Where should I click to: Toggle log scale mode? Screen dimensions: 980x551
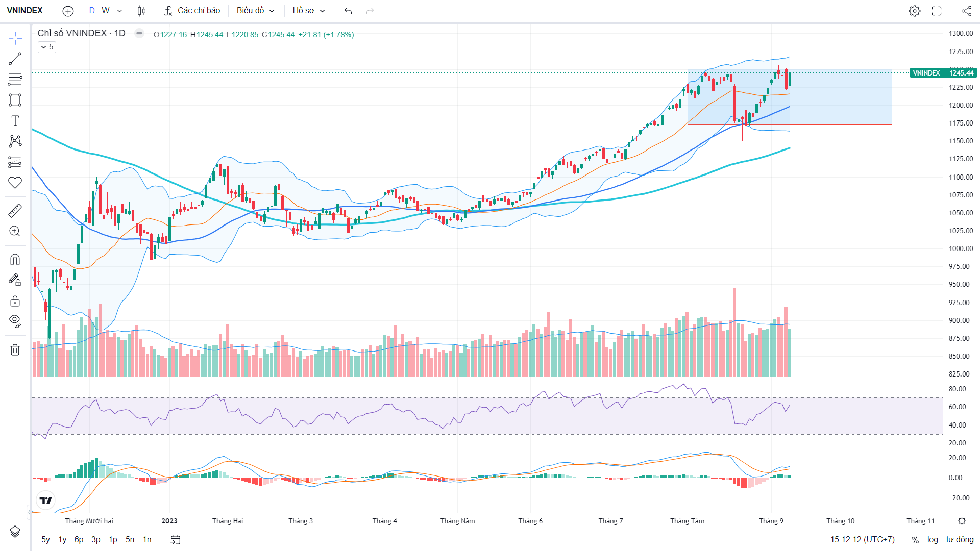[933, 540]
